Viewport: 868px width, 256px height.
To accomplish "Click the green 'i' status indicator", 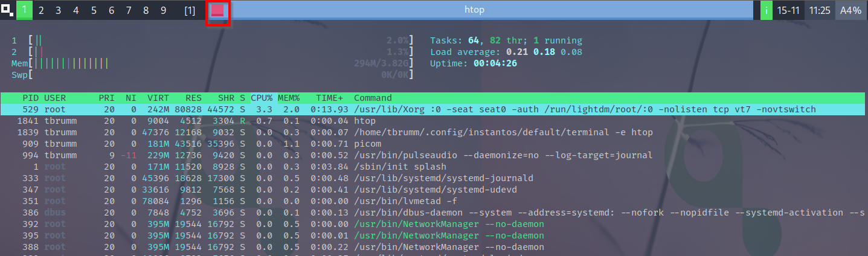I will [766, 10].
